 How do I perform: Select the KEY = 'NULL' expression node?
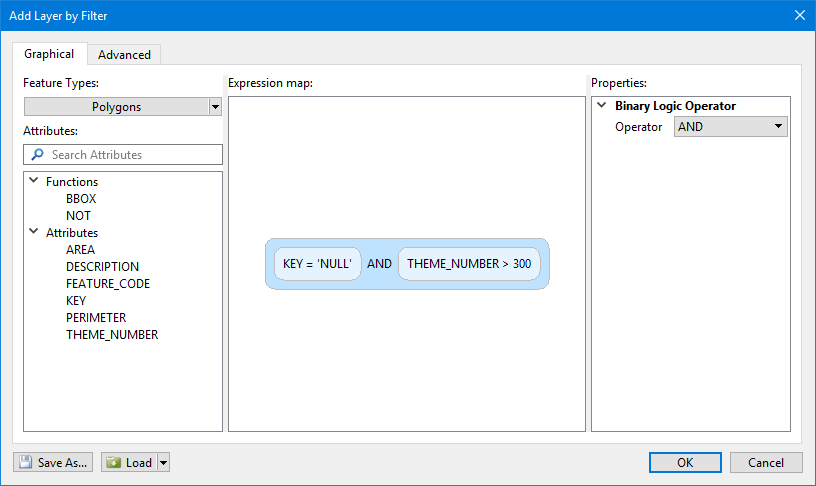317,264
